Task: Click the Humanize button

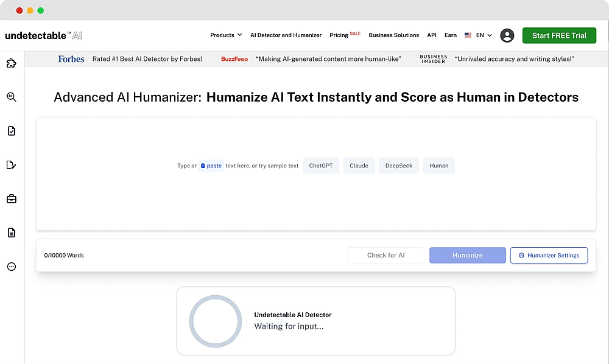Action: pyautogui.click(x=468, y=255)
